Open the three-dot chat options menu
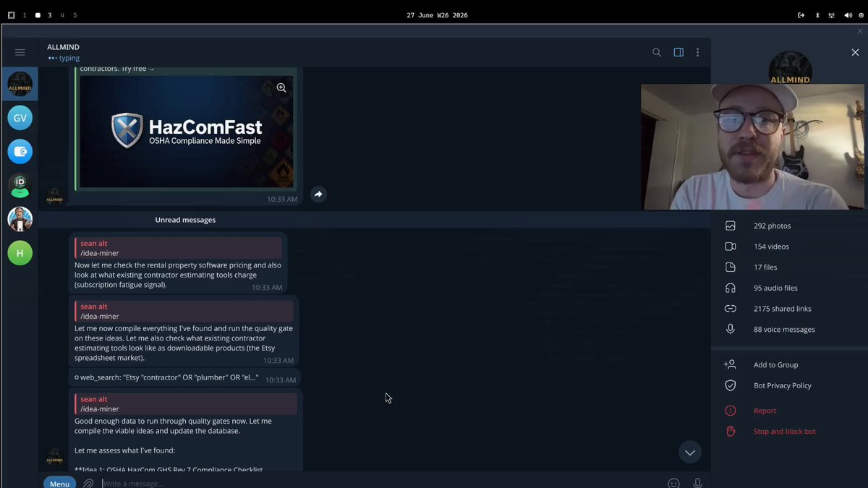Screen dimensions: 868x488 pos(697,52)
